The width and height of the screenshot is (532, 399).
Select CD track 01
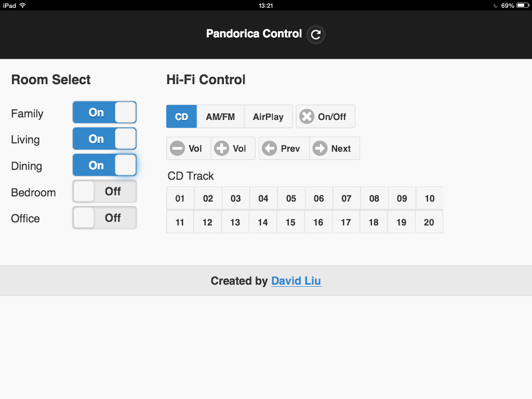pos(180,198)
